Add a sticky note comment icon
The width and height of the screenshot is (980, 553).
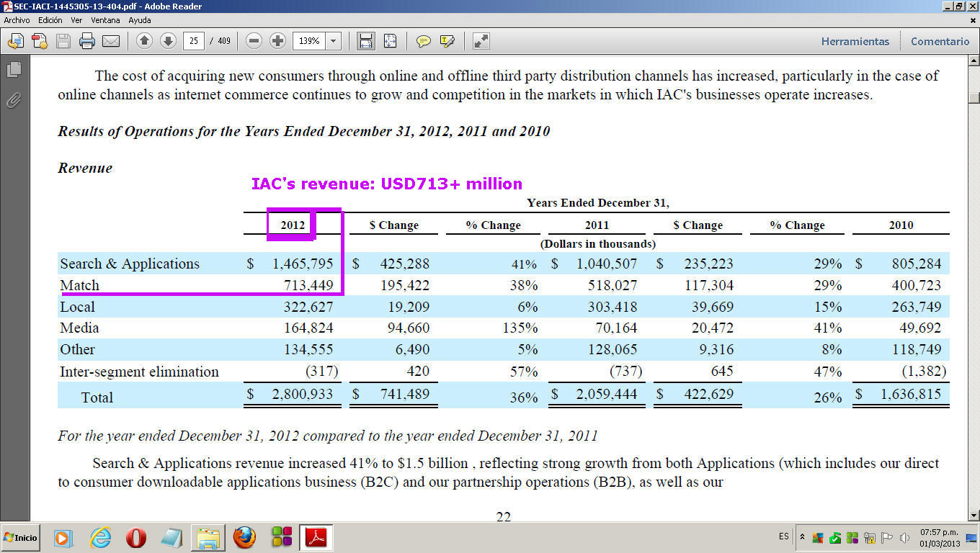pos(424,41)
